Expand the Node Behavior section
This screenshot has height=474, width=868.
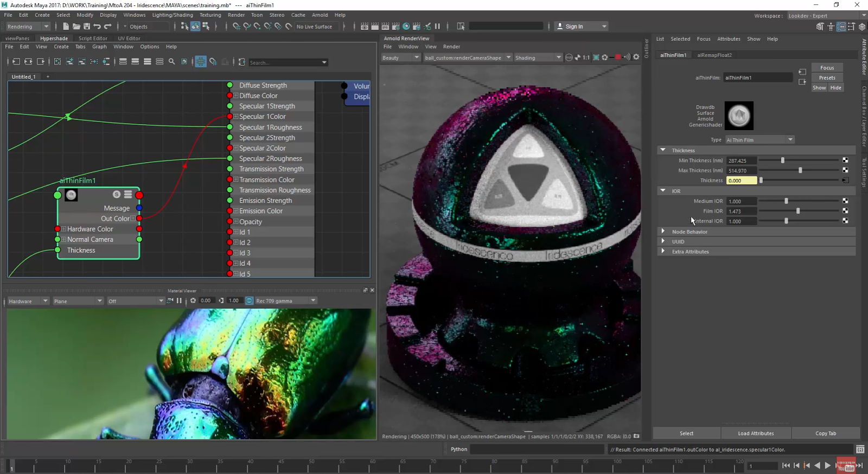[663, 232]
